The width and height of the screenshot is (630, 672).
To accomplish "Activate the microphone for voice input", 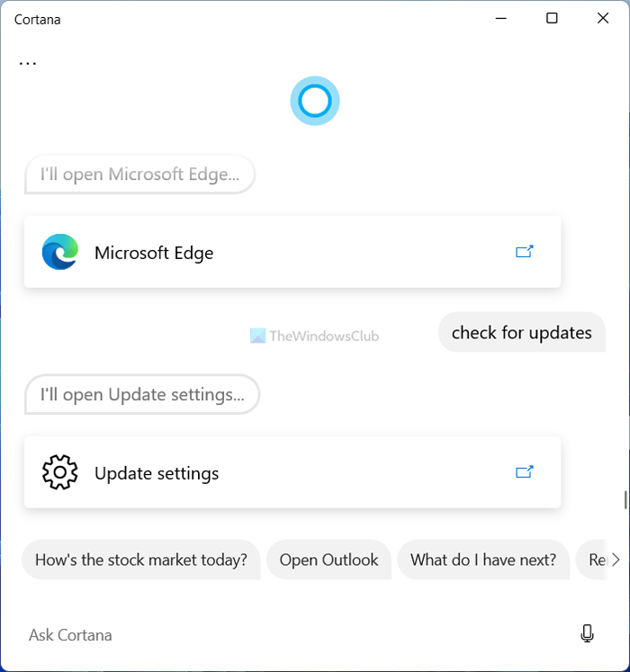I will [588, 634].
